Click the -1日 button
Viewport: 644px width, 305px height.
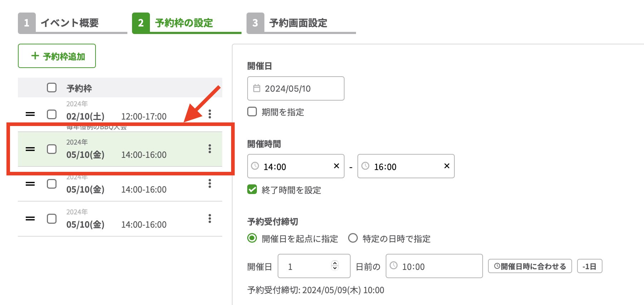tap(589, 266)
